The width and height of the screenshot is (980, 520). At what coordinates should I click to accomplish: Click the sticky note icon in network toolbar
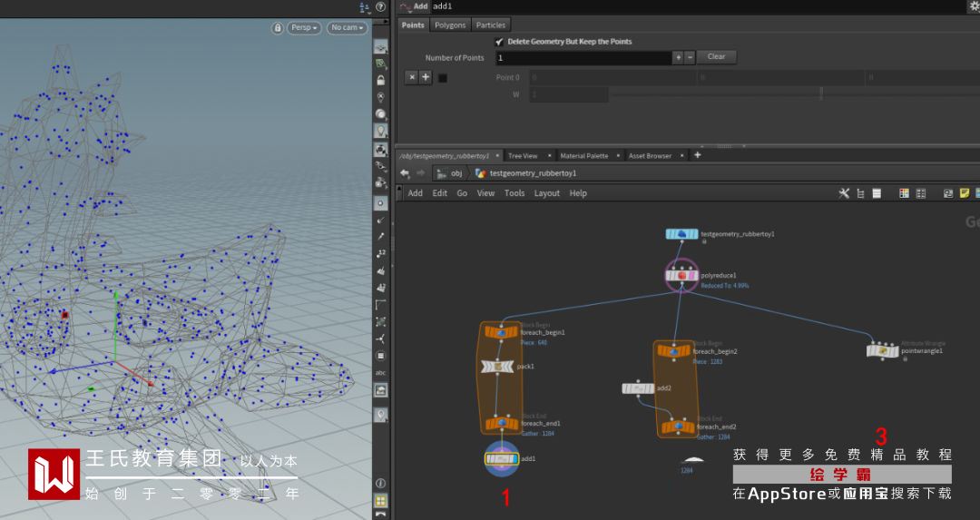[965, 193]
